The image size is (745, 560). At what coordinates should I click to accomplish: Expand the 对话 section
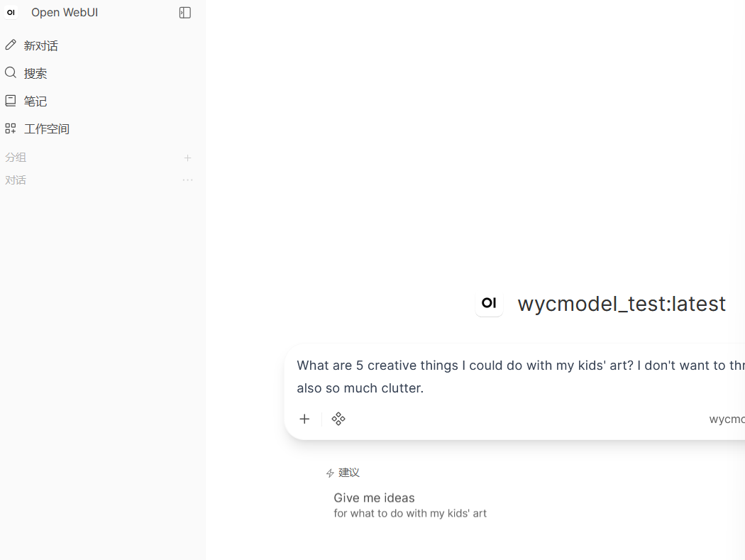click(x=16, y=180)
